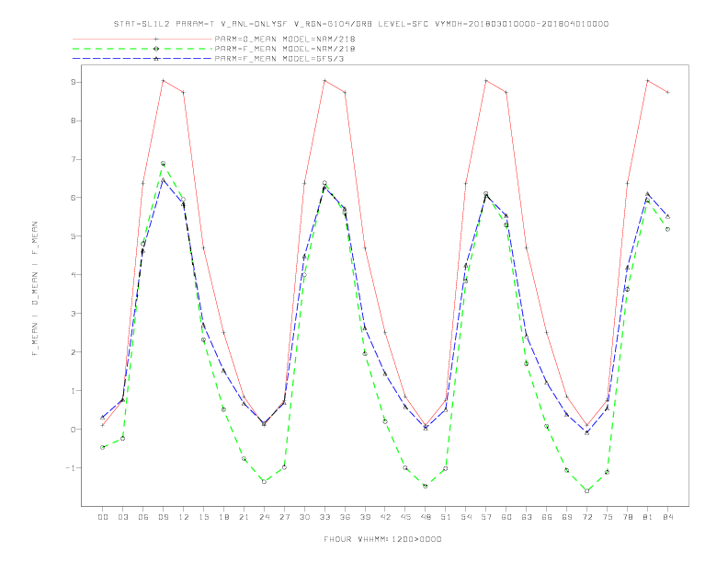Click x-axis forecast hour label 66
Image resolution: width=728 pixels, height=563 pixels.
click(547, 517)
